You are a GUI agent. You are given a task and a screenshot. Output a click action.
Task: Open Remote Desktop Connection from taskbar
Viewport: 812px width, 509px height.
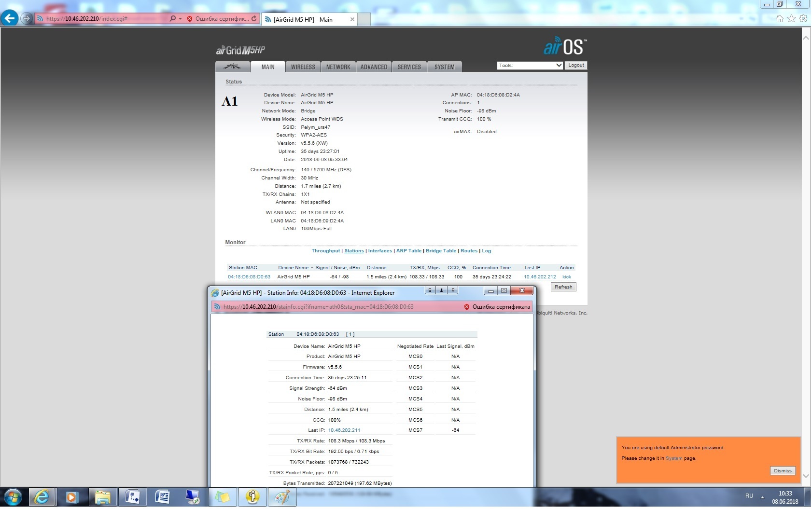pos(192,497)
